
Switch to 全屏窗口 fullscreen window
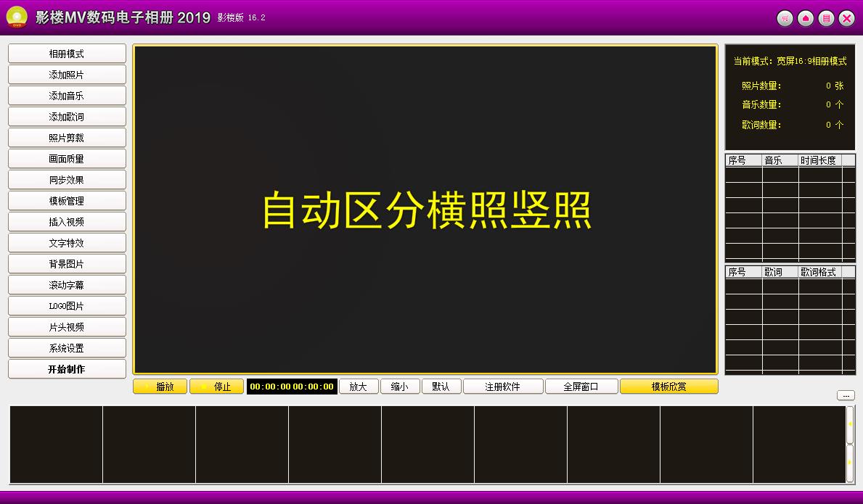[x=581, y=387]
